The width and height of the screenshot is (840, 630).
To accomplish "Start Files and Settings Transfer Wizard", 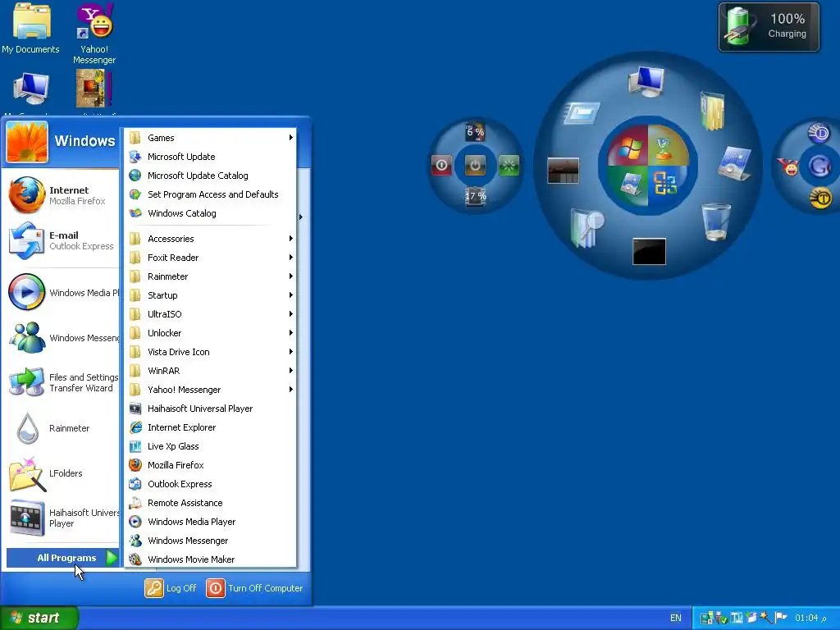I will click(62, 382).
